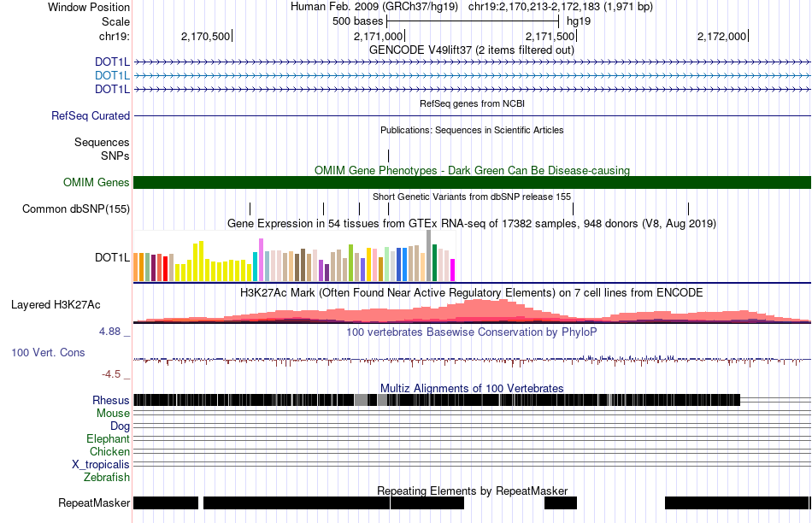
Task: Open the OMIM Genes track label
Action: coord(97,182)
